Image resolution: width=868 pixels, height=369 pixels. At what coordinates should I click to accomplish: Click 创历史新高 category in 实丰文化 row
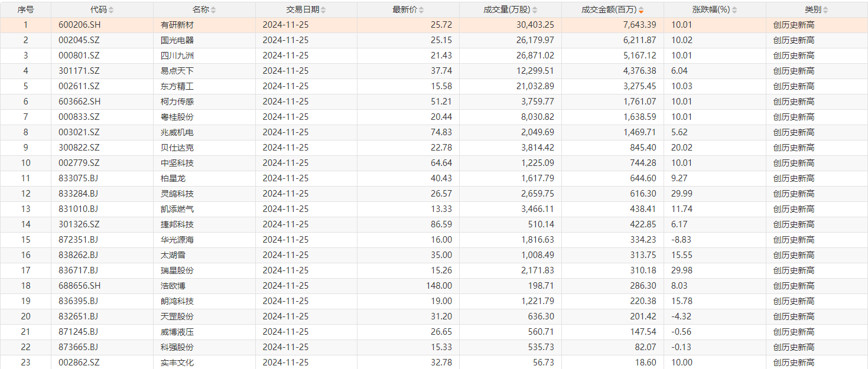coord(794,363)
